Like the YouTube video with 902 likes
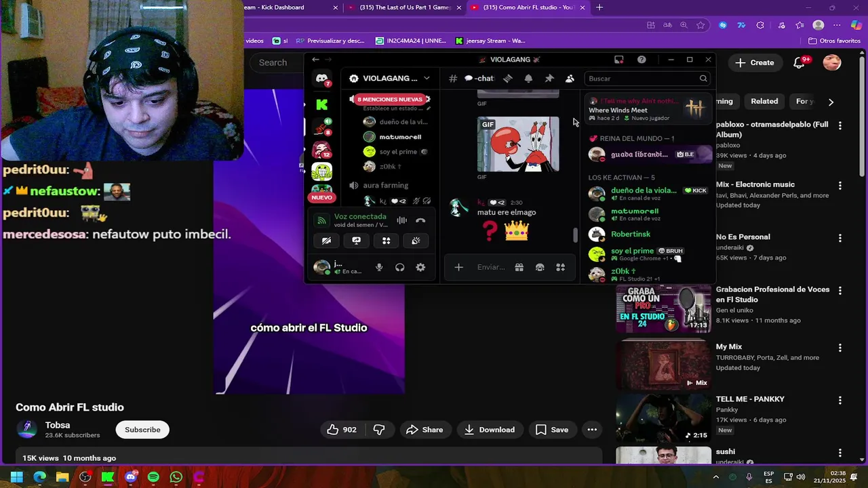This screenshot has width=868, height=488. pos(342,430)
